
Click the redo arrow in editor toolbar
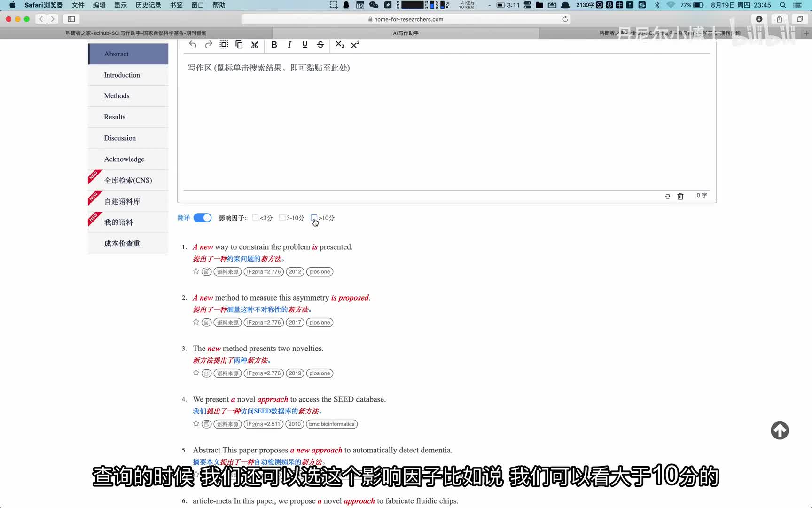pyautogui.click(x=209, y=45)
